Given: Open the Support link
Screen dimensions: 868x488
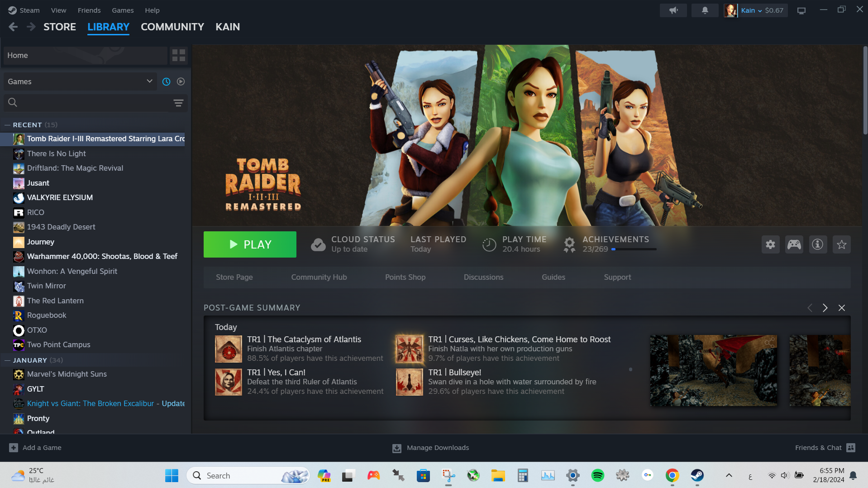Looking at the screenshot, I should tap(617, 277).
